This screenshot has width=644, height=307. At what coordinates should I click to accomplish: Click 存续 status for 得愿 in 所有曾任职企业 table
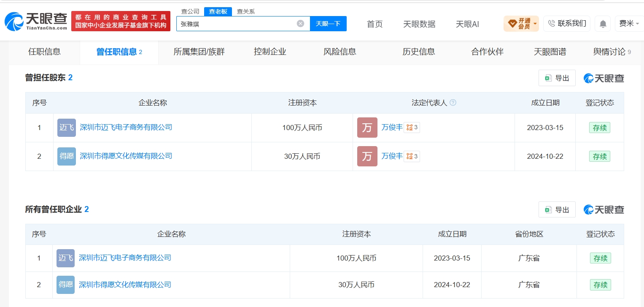(x=601, y=285)
